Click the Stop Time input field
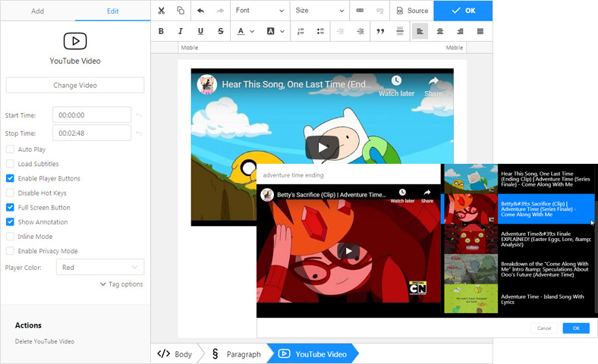598x364 pixels. (x=92, y=133)
